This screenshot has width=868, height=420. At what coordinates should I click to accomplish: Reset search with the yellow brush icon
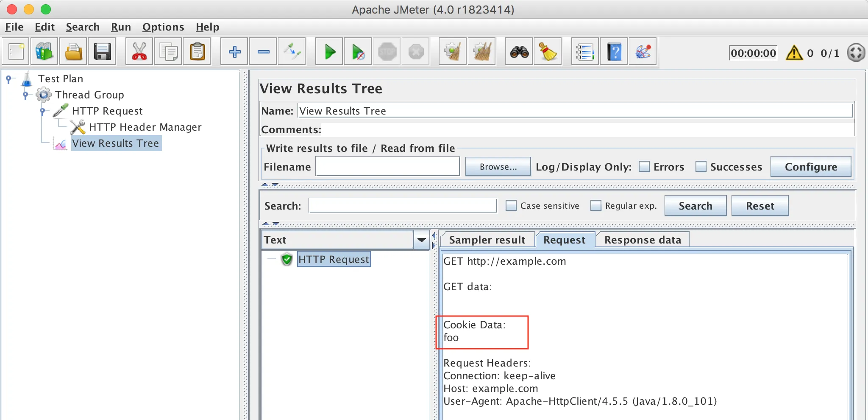(548, 52)
